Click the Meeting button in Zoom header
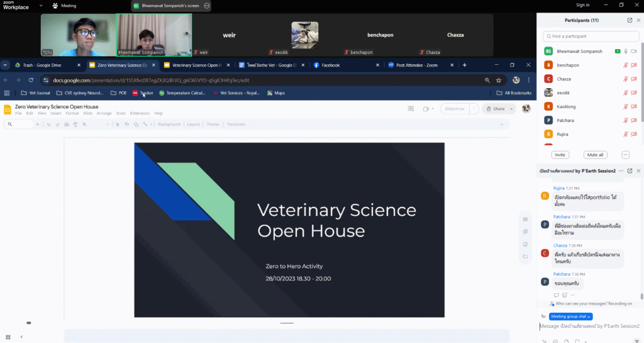 (x=65, y=6)
